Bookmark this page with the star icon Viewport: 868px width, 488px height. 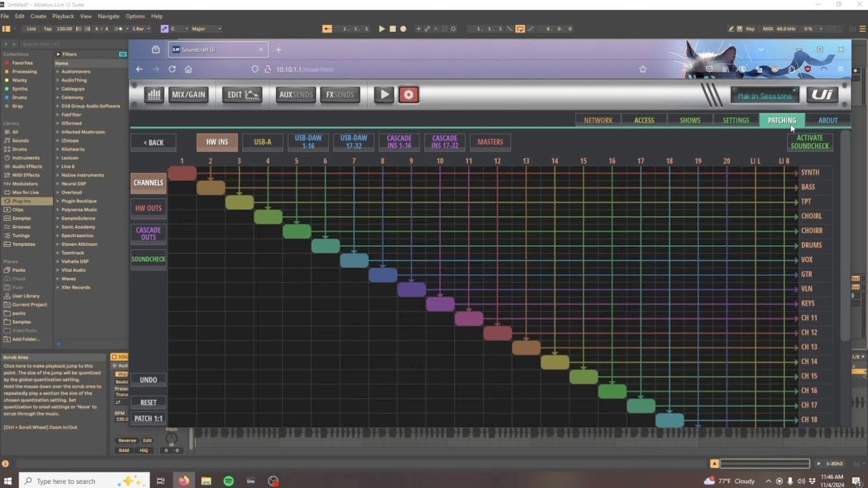(643, 69)
